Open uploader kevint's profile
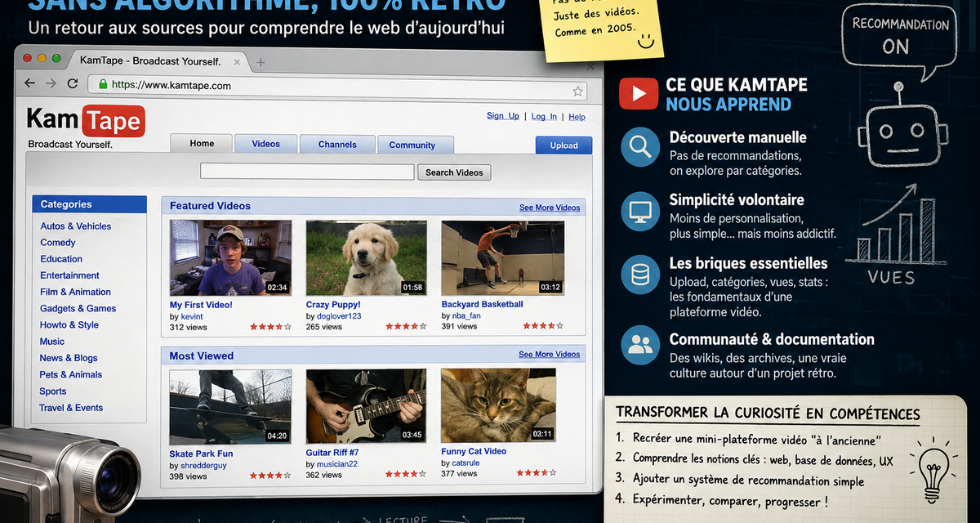Screen dimensions: 980x523 (x=192, y=316)
